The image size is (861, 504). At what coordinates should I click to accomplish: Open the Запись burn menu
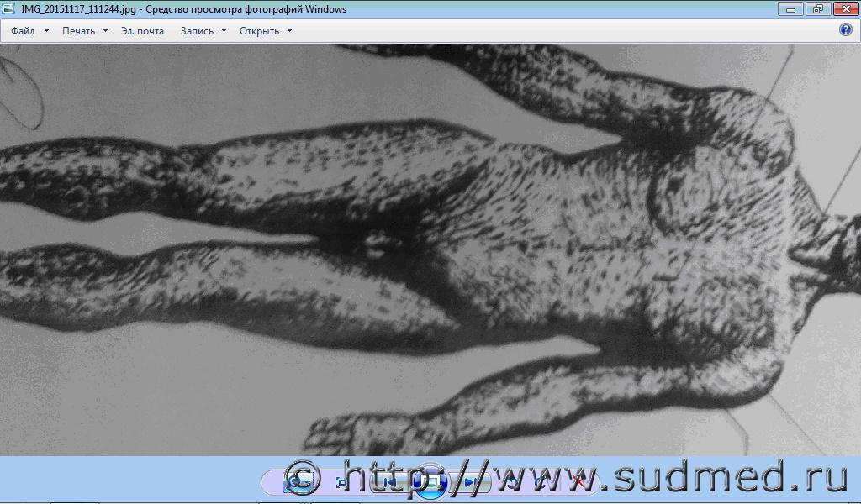pyautogui.click(x=198, y=31)
